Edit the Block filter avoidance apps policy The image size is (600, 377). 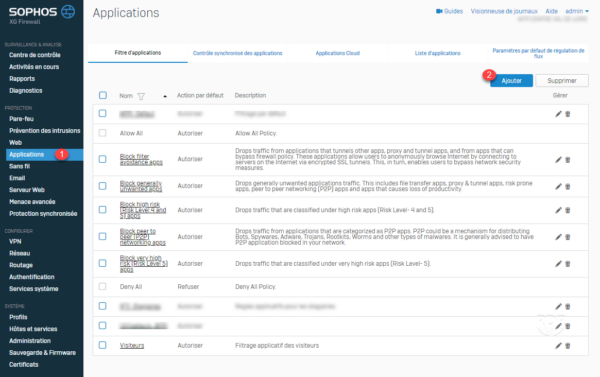558,160
